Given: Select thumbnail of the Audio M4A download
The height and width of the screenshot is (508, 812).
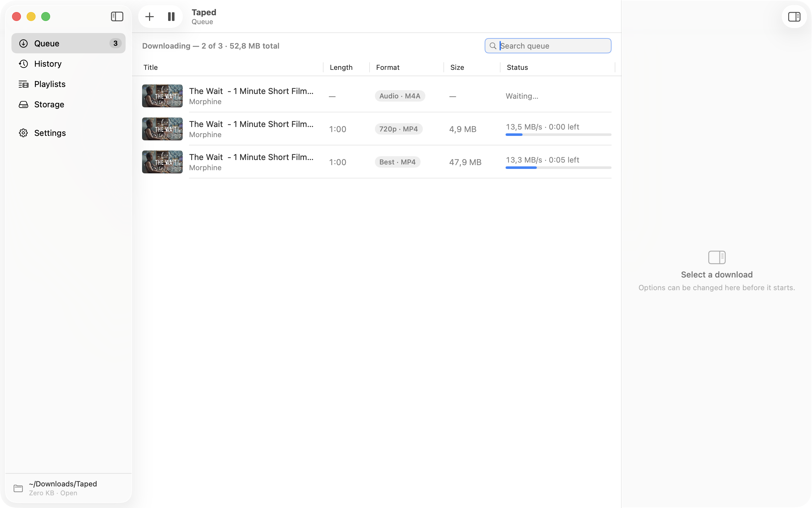Looking at the screenshot, I should [x=162, y=96].
